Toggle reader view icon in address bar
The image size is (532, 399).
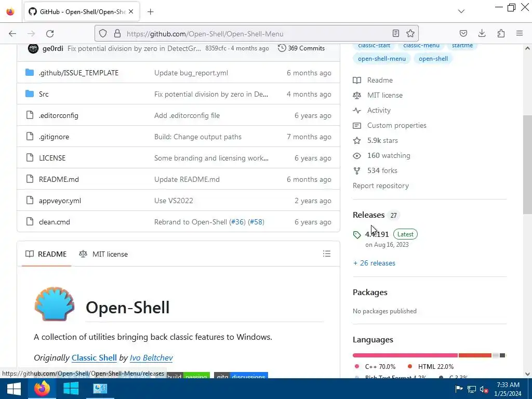(x=395, y=33)
